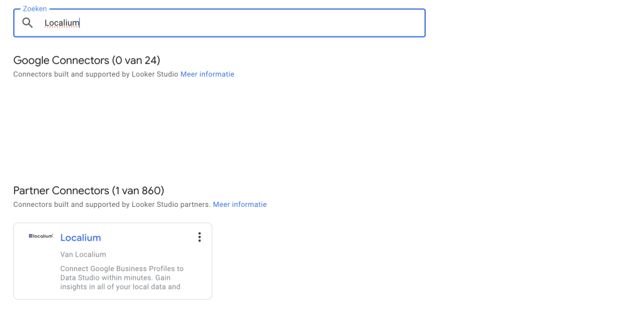The image size is (644, 310).
Task: Click blank area right of the Localium card
Action: [x=411, y=261]
